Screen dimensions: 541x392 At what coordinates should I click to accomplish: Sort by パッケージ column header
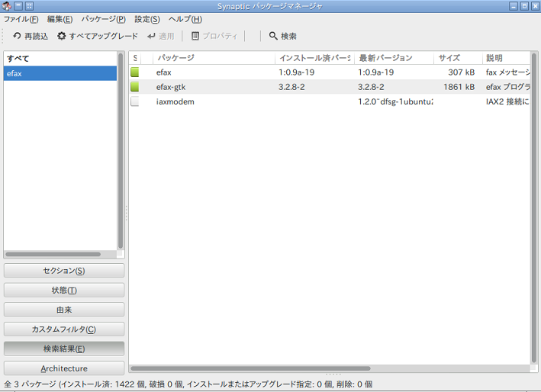click(x=214, y=58)
